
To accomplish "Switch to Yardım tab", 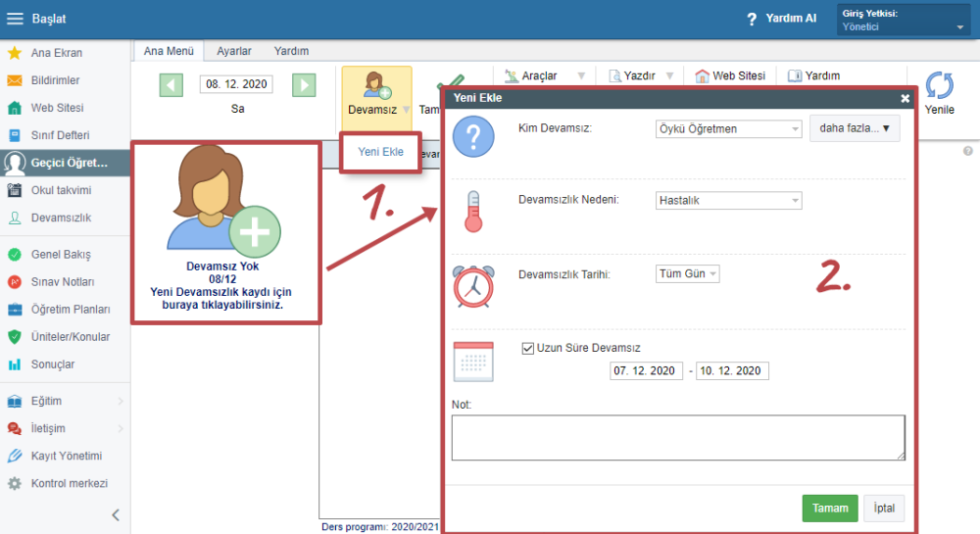I will [291, 51].
